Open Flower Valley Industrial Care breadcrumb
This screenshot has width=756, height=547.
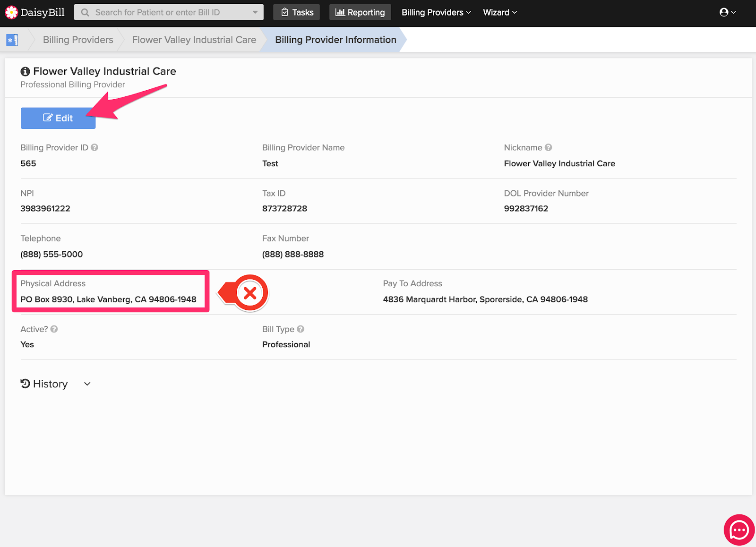tap(194, 40)
